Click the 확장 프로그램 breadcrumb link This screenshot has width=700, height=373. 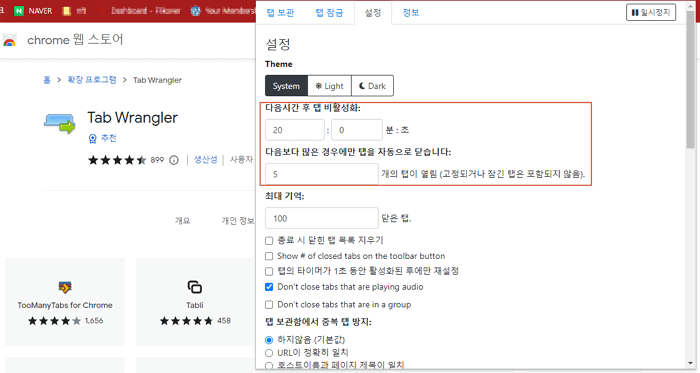[92, 80]
